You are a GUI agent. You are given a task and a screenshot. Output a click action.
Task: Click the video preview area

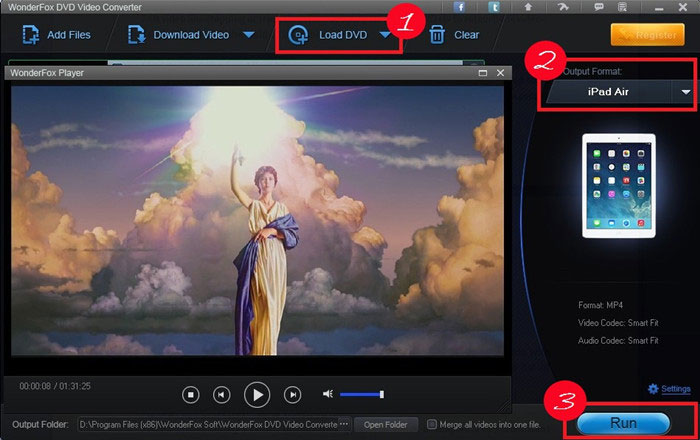258,220
